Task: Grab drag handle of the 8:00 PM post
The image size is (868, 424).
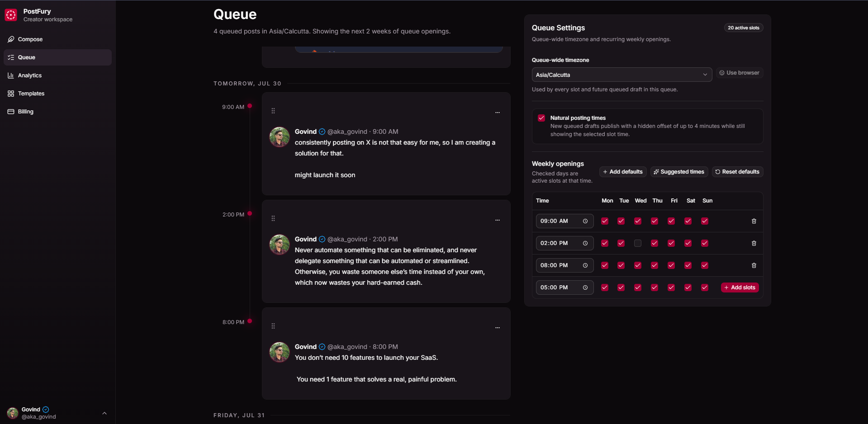Action: click(x=273, y=326)
